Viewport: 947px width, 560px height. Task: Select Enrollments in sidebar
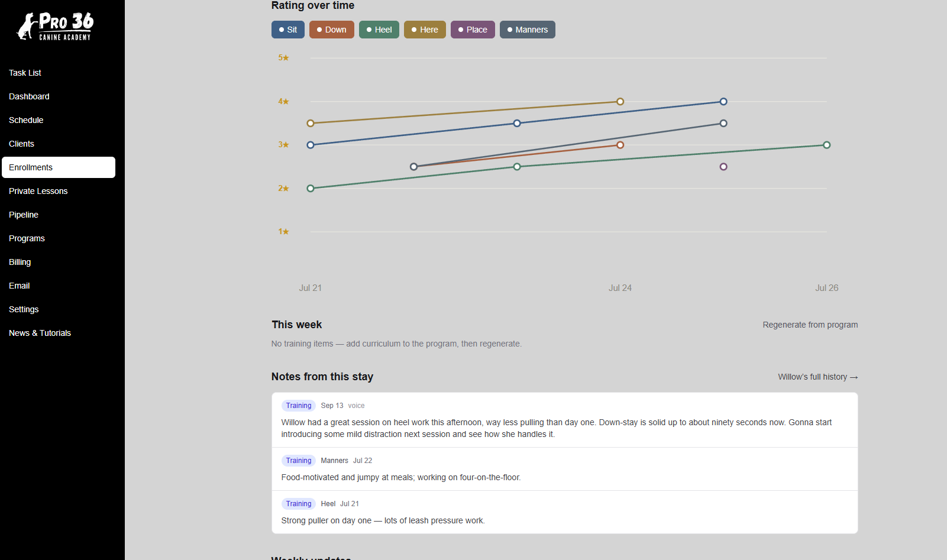(x=59, y=167)
